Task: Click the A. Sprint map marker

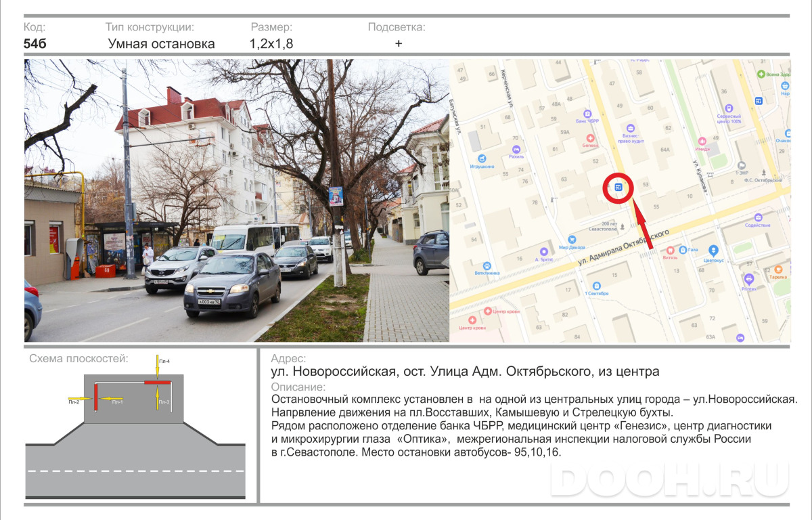Action: point(545,251)
